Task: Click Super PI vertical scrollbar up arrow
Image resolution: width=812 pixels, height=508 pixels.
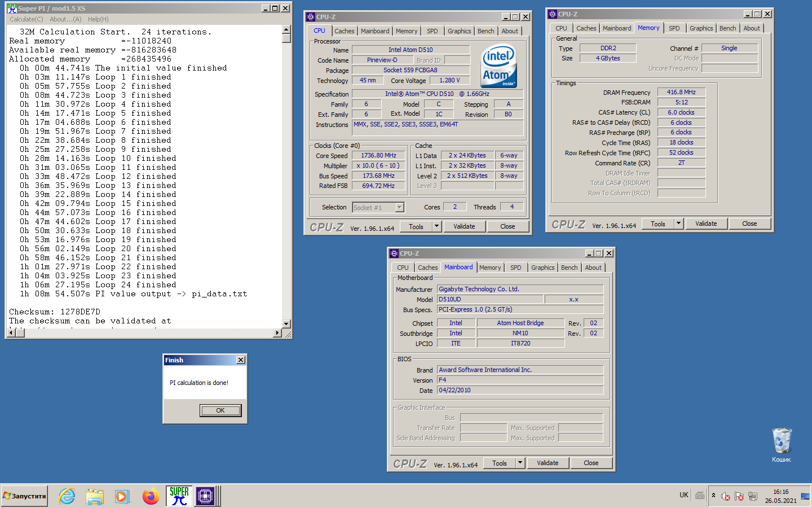Action: pos(286,29)
